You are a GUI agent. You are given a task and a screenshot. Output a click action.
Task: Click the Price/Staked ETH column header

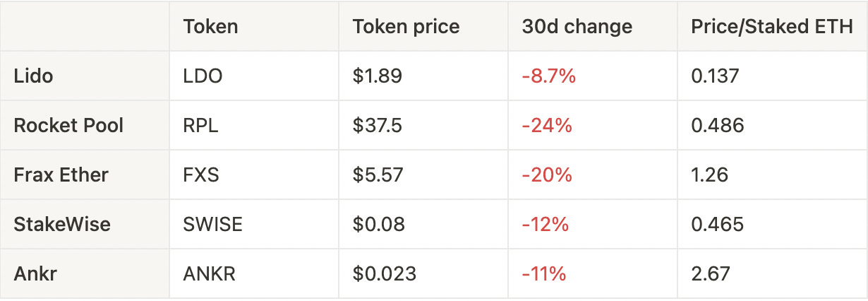[x=772, y=27]
